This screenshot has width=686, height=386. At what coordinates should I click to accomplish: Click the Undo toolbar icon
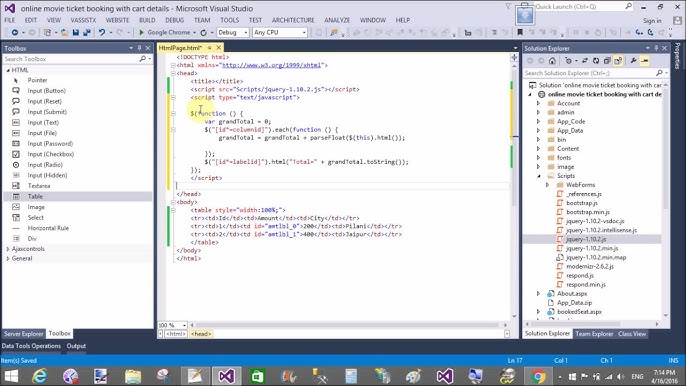pyautogui.click(x=102, y=32)
